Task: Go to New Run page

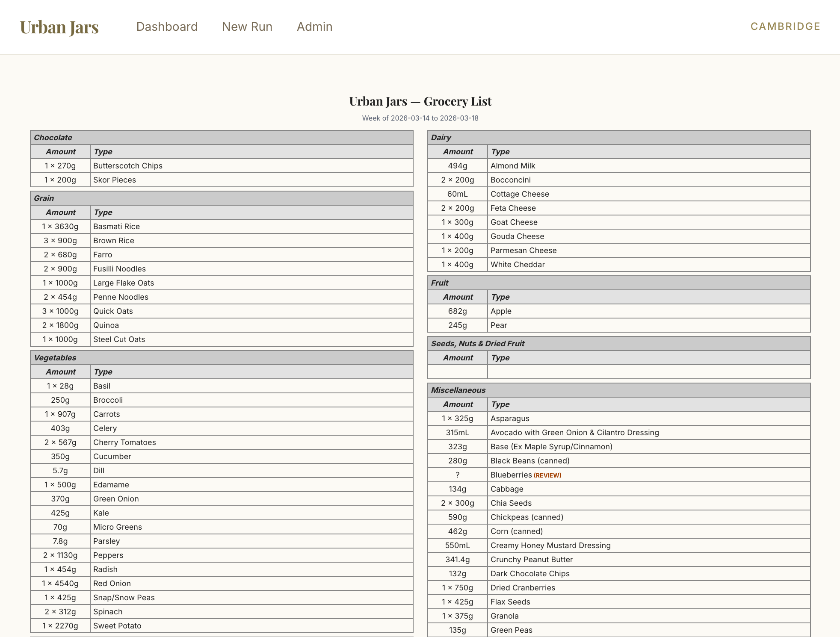Action: (x=247, y=27)
